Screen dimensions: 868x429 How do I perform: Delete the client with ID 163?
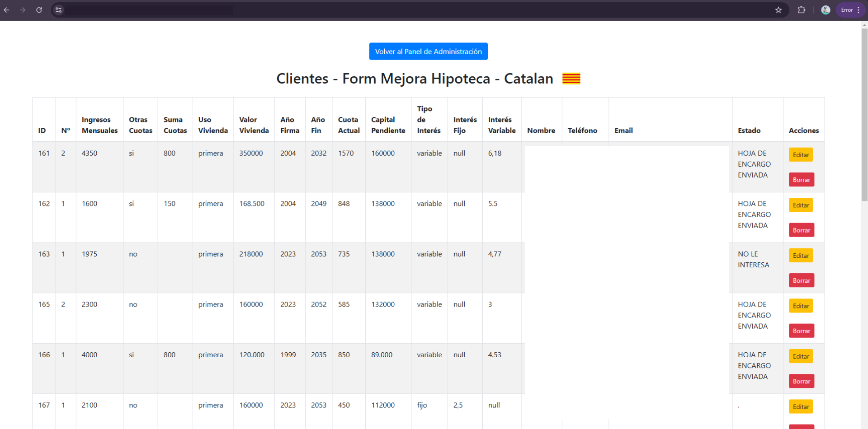(801, 280)
